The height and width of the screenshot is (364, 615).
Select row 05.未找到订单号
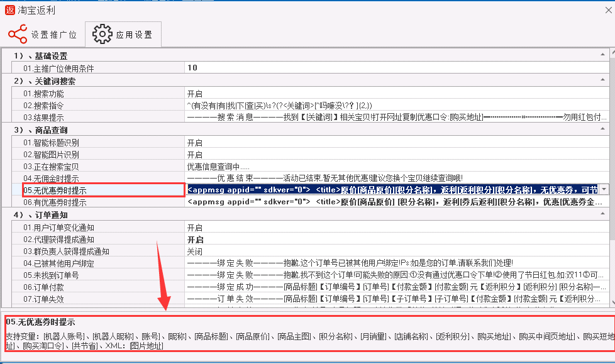(x=98, y=275)
